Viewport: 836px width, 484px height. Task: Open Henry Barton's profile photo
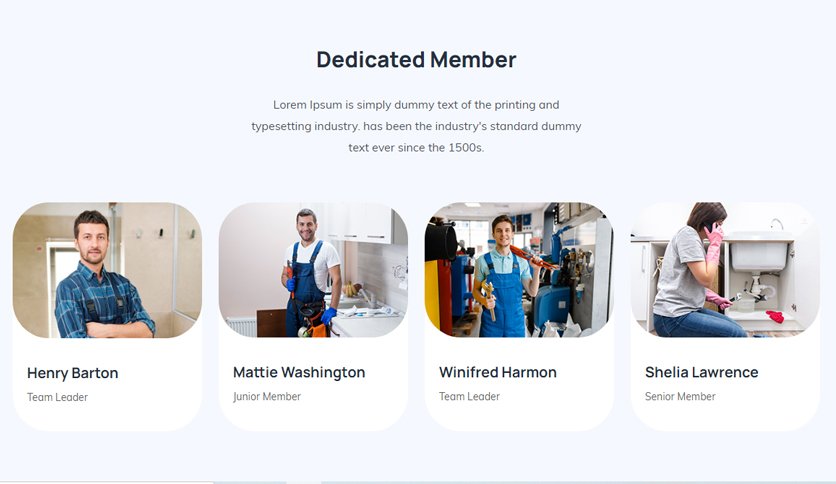tap(107, 270)
